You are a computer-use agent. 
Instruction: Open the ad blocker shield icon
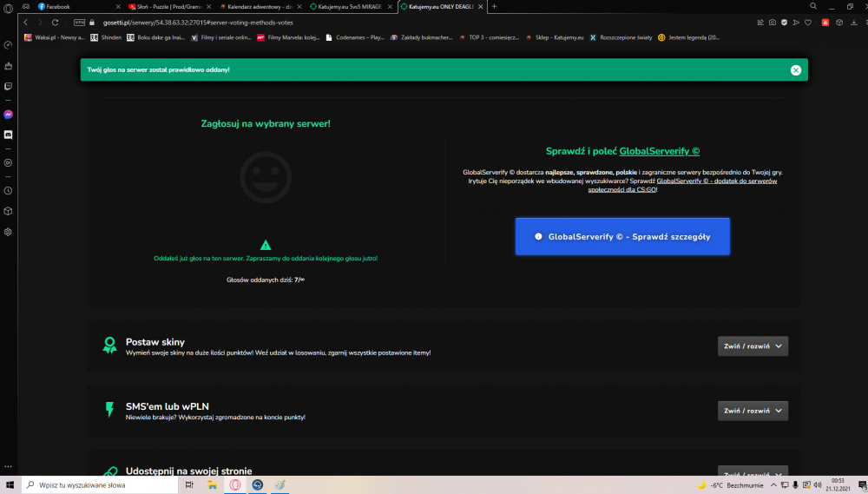point(784,23)
